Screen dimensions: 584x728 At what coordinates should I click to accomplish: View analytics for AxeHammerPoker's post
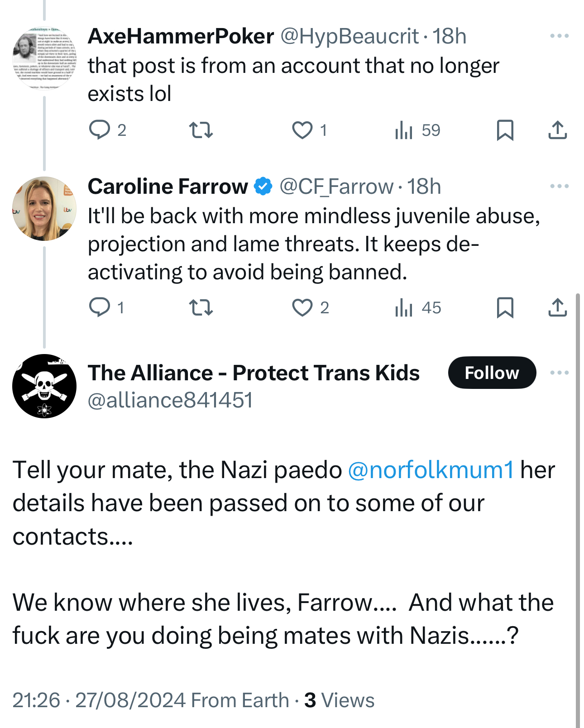tap(404, 130)
